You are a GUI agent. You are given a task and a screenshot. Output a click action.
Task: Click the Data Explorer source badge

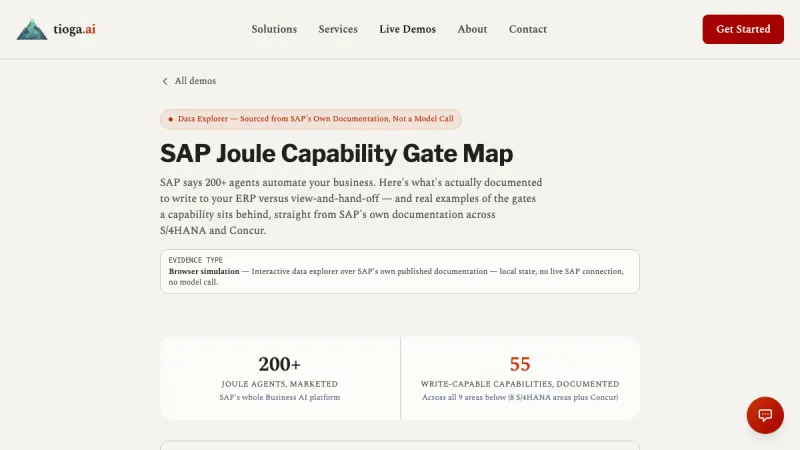tap(311, 119)
